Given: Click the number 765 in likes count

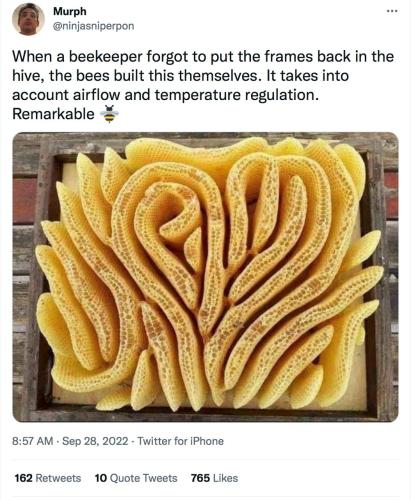Looking at the screenshot, I should [x=200, y=478].
